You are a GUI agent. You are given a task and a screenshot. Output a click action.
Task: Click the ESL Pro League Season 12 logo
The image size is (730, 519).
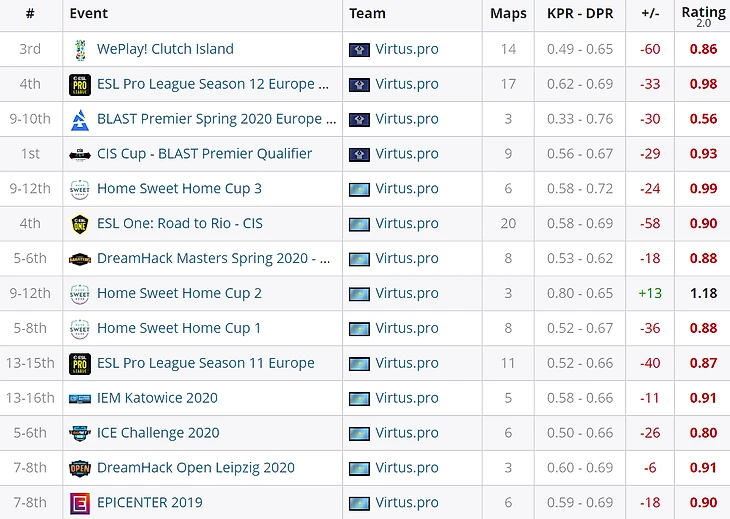coord(80,84)
